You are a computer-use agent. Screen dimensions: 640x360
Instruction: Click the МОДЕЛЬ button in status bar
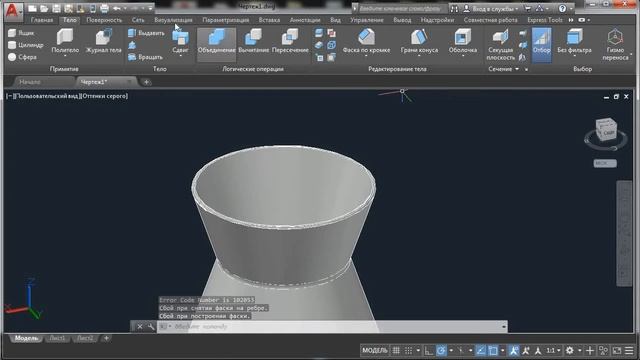coord(375,350)
